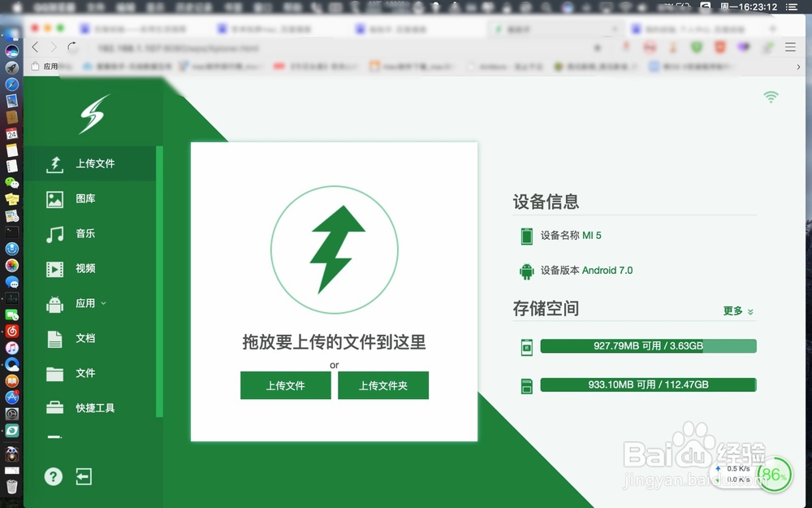
Task: Click the help question mark icon
Action: pyautogui.click(x=53, y=476)
